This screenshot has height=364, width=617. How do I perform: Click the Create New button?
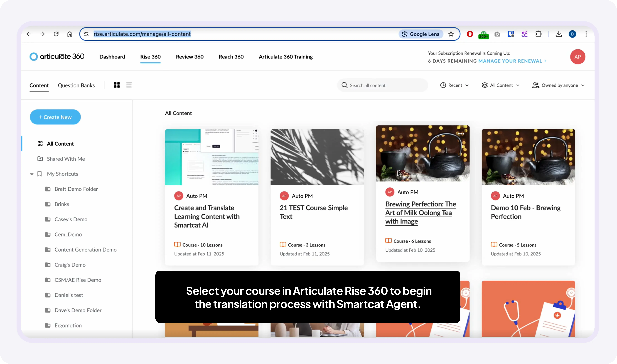[55, 117]
